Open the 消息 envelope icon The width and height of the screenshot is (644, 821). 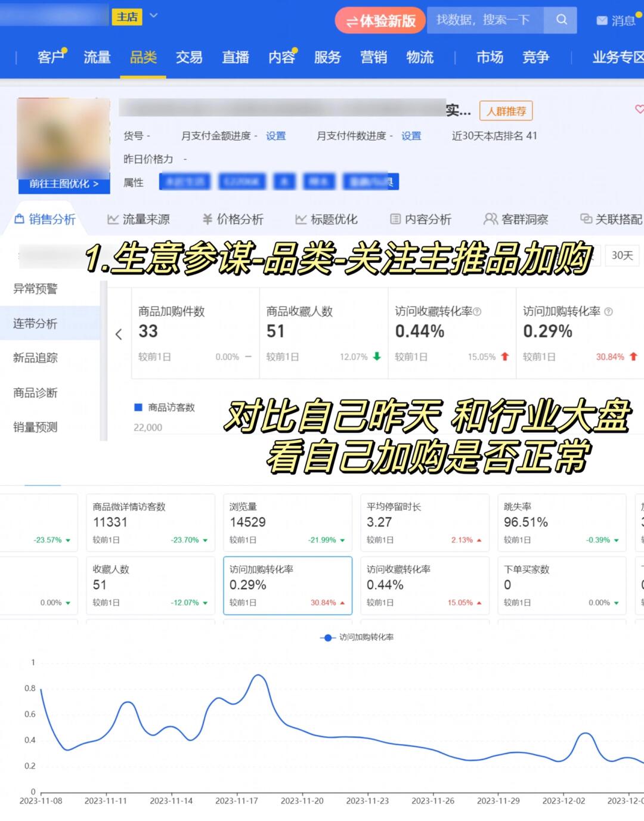click(602, 21)
